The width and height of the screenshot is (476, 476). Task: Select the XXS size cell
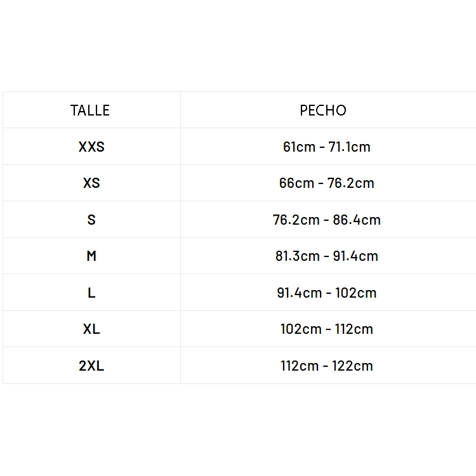pos(91,147)
